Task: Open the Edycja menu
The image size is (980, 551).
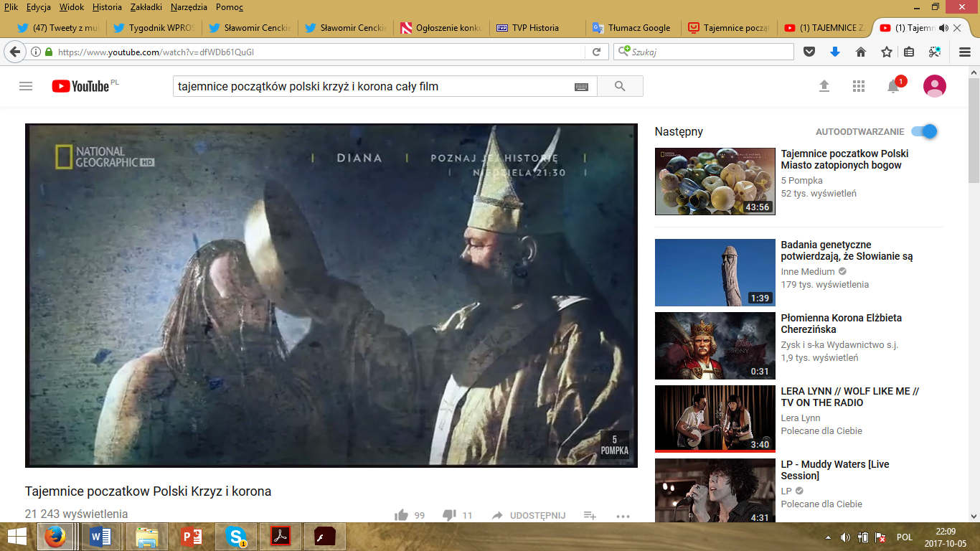Action: (38, 7)
